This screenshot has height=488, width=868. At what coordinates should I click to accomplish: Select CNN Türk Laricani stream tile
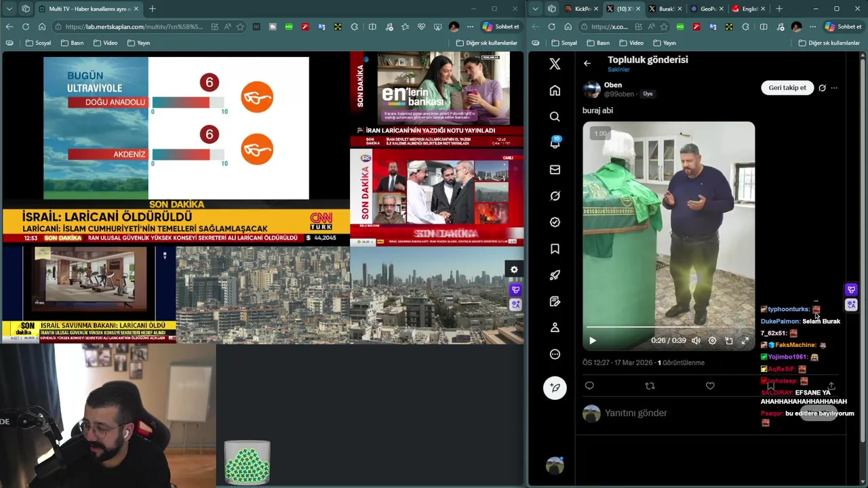point(176,223)
